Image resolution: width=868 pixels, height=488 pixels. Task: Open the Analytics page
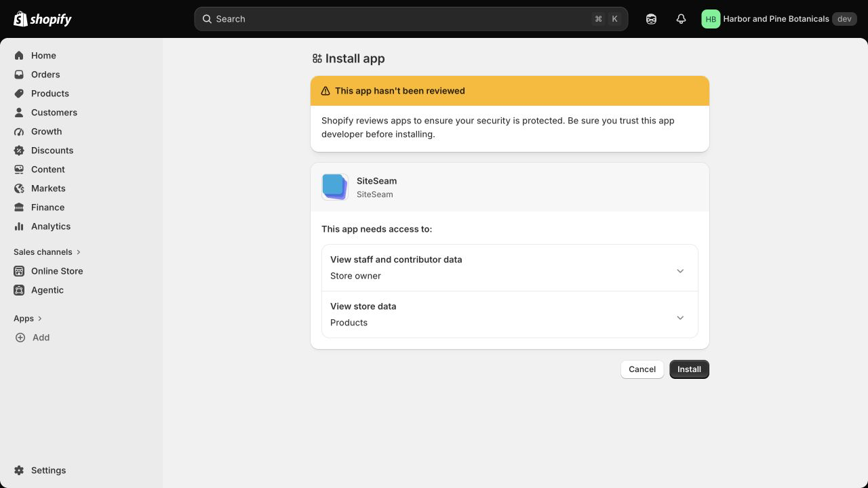[x=81, y=226]
